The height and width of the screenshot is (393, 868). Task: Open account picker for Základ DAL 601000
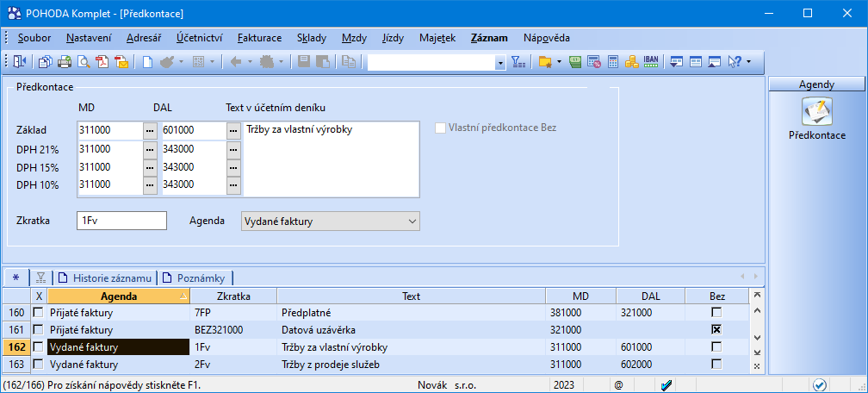pos(233,130)
